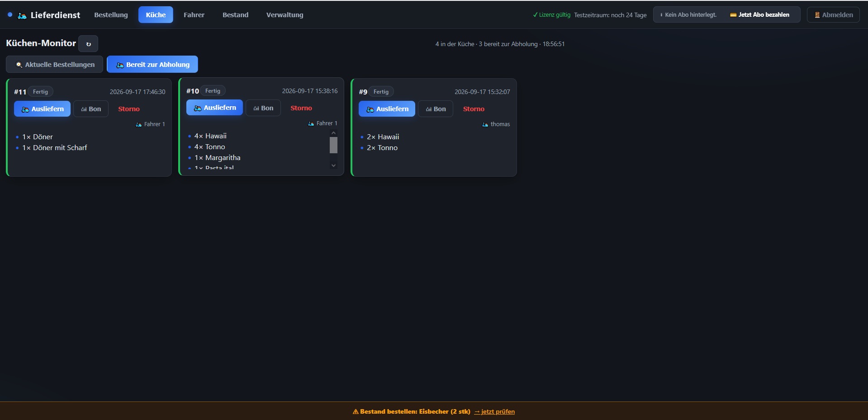Click Ausliefern for order #11
The height and width of the screenshot is (420, 868).
click(x=42, y=109)
